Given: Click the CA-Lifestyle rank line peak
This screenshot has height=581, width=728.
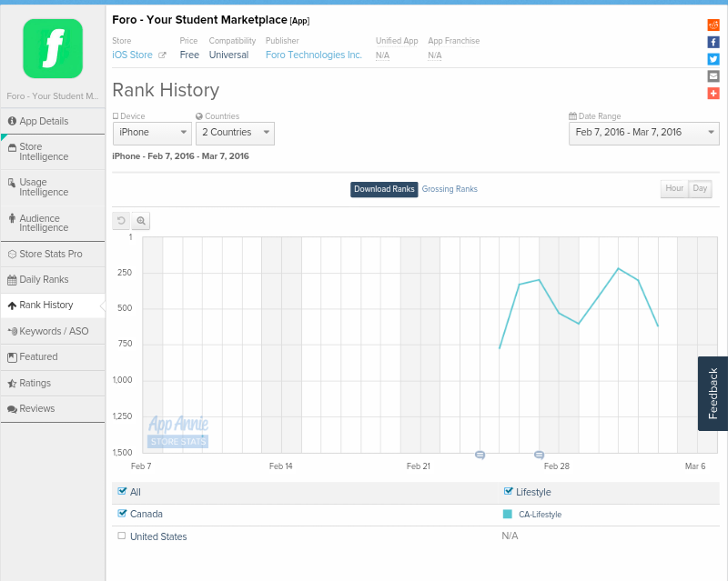Looking at the screenshot, I should point(618,269).
